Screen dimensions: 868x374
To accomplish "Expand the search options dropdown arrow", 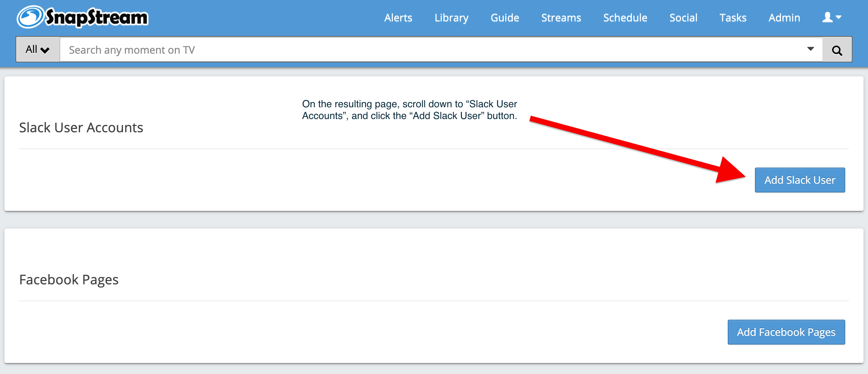I will pyautogui.click(x=810, y=49).
